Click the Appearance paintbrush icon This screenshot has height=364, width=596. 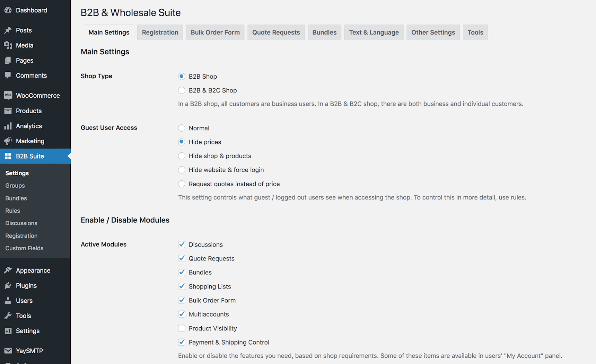coord(8,270)
